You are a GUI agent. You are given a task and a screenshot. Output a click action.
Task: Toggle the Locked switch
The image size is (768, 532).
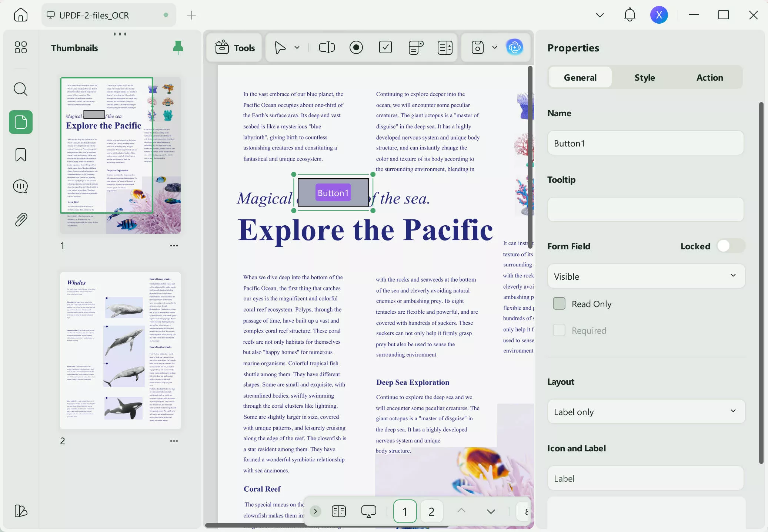730,246
